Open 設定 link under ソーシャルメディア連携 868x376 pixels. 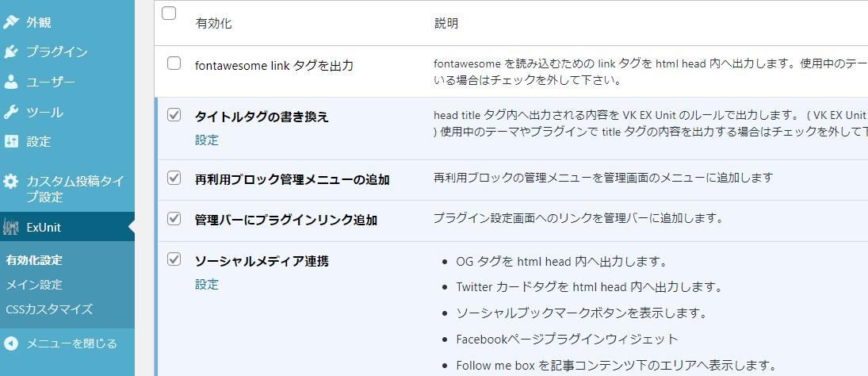tap(207, 285)
